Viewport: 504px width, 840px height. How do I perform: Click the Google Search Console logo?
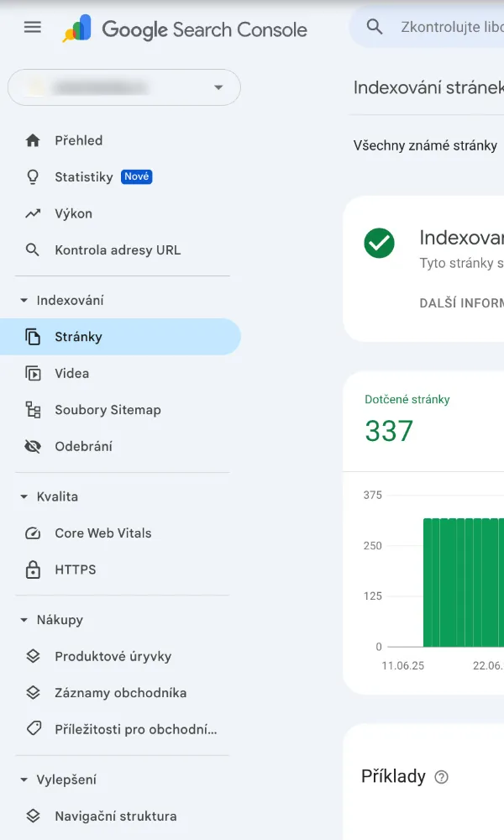click(x=185, y=29)
